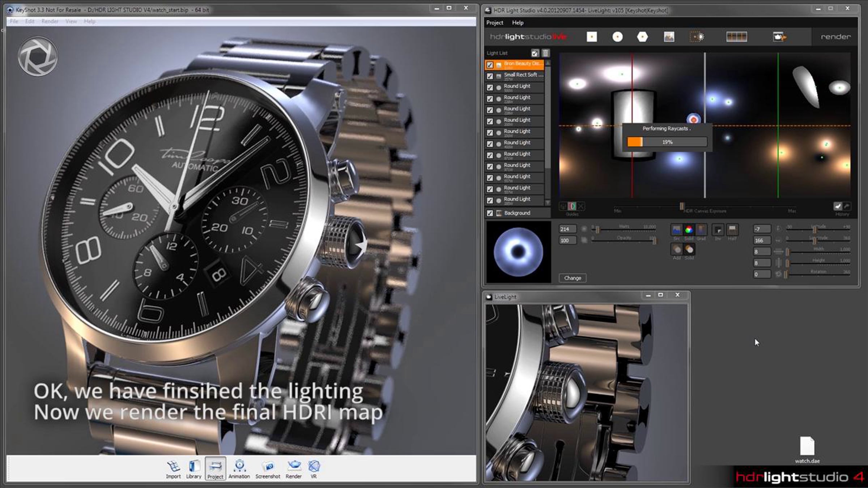Click the light list scrollbar up arrow
The height and width of the screenshot is (488, 868).
[548, 63]
